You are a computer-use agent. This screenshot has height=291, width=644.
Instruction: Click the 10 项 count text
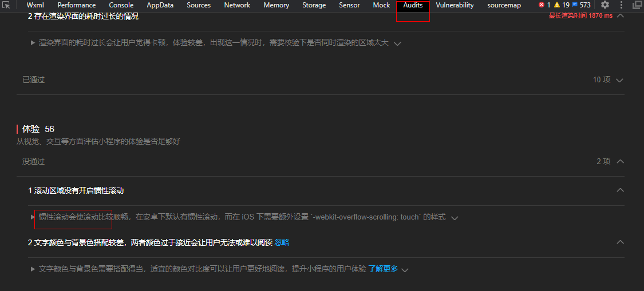pos(602,79)
